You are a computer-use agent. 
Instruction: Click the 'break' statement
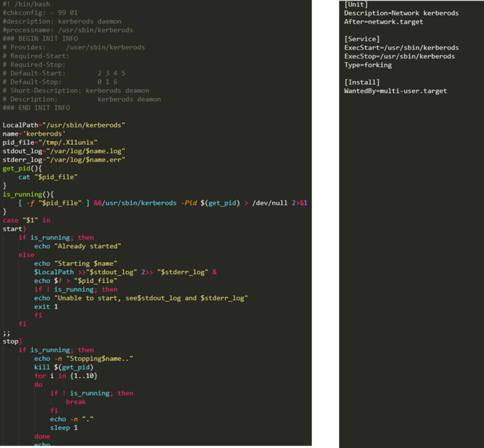76,402
